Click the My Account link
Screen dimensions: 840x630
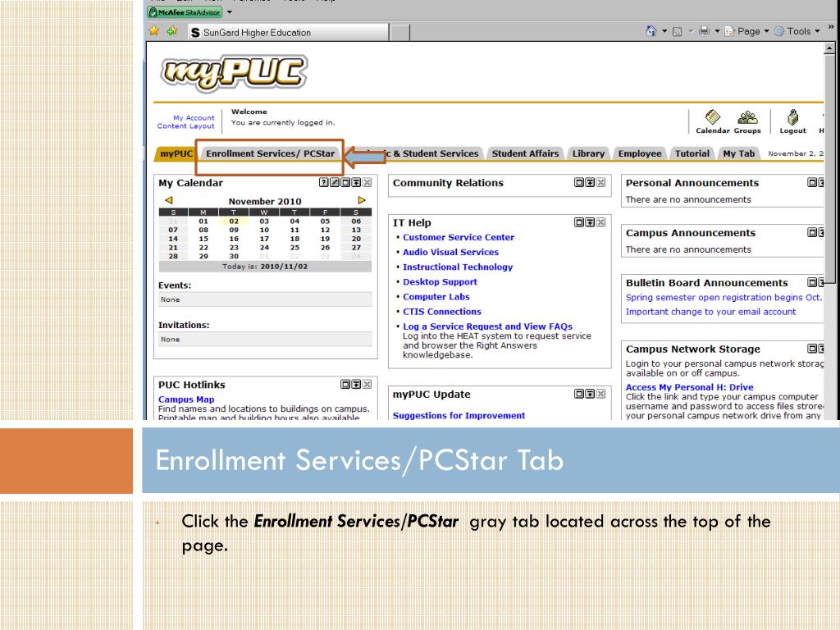click(x=194, y=117)
